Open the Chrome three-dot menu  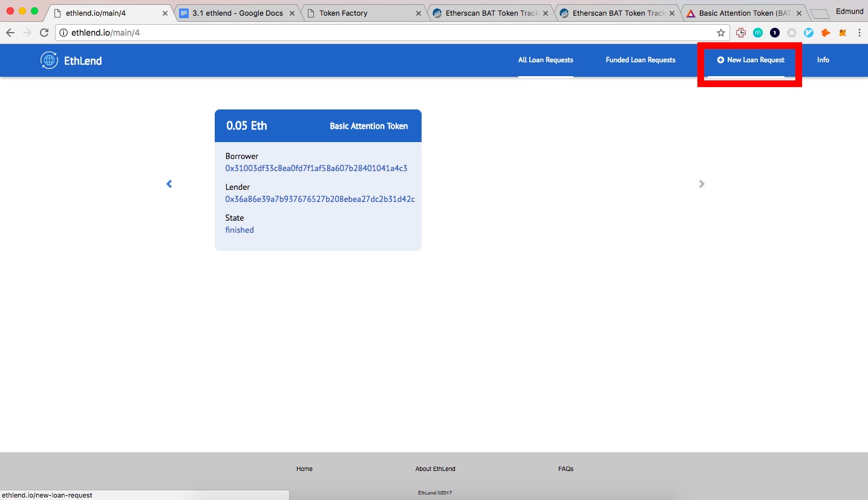[x=859, y=33]
